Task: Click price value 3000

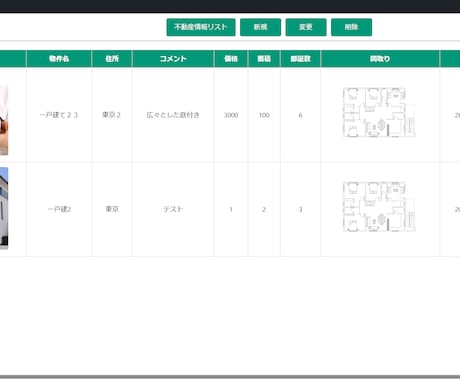Action: 231,115
